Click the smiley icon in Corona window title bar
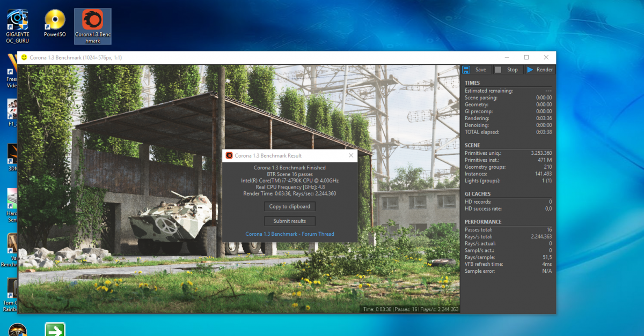This screenshot has width=644, height=336. click(x=24, y=57)
